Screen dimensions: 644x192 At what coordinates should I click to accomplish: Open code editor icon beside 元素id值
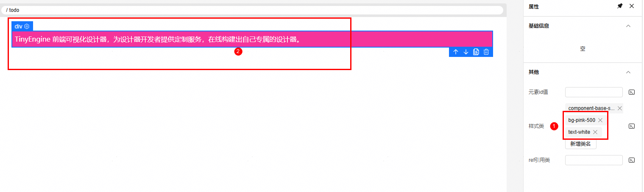coord(632,92)
